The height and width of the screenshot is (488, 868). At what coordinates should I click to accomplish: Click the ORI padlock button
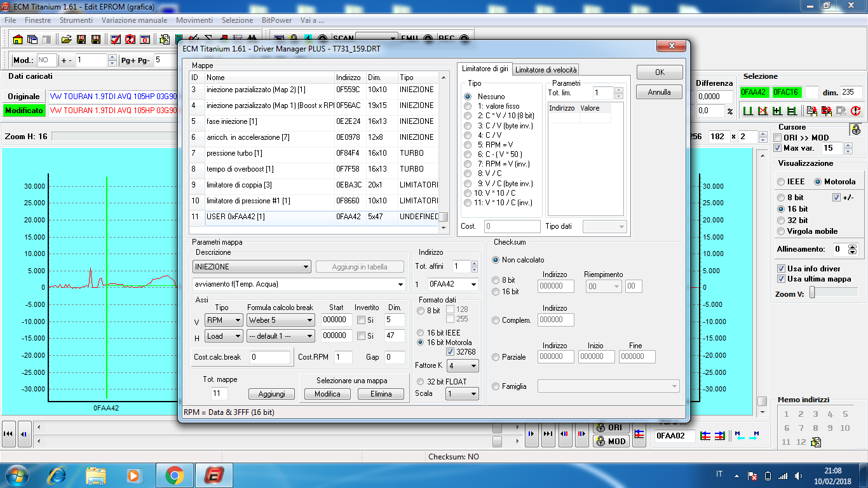point(611,427)
